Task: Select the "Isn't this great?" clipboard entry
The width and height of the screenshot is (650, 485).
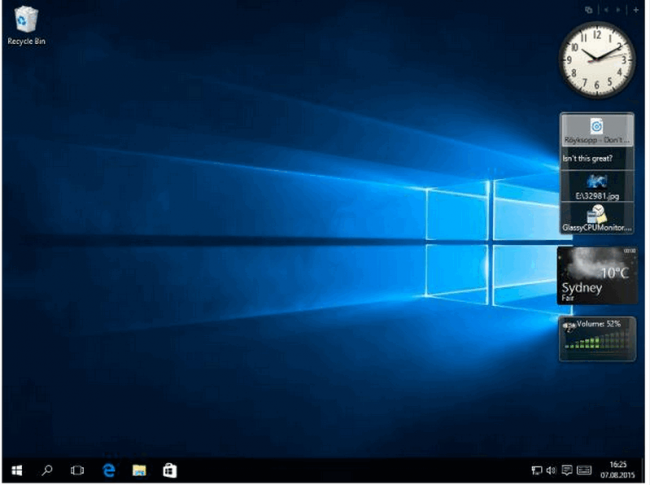Action: coord(597,158)
